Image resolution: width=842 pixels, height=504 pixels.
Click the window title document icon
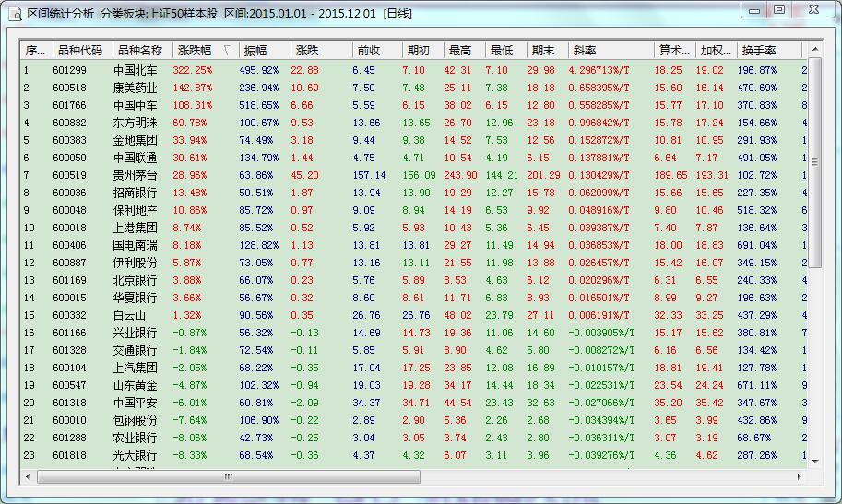pos(15,14)
